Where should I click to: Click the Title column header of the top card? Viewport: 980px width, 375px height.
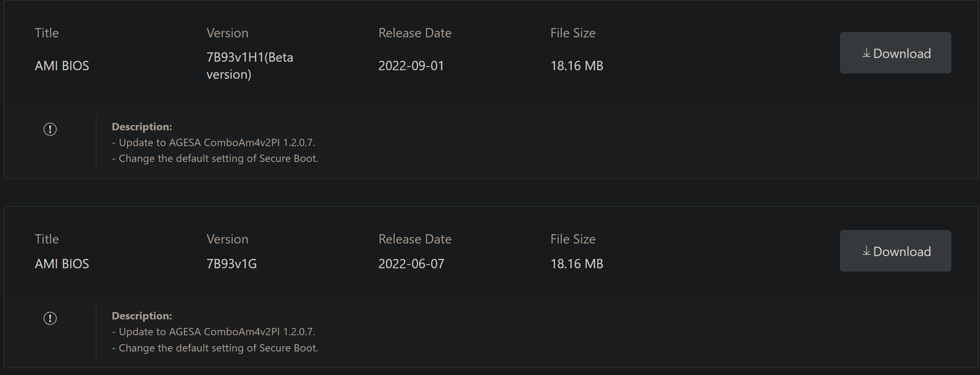tap(46, 33)
